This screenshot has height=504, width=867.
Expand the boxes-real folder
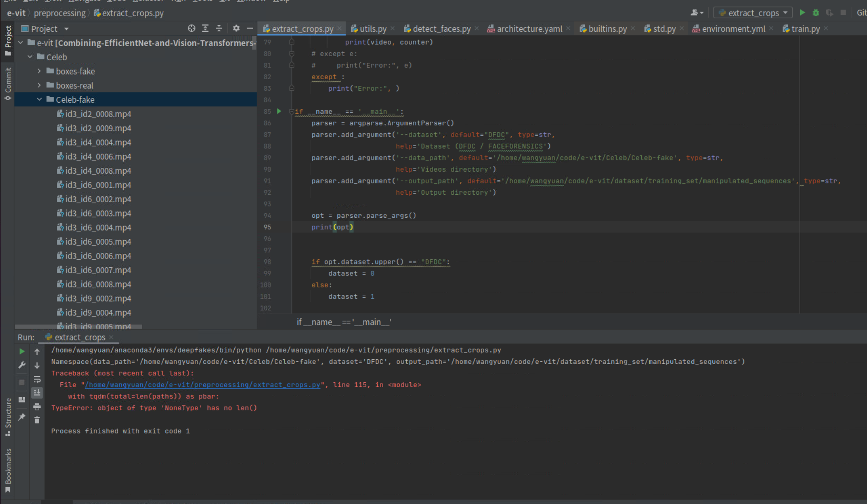click(39, 85)
